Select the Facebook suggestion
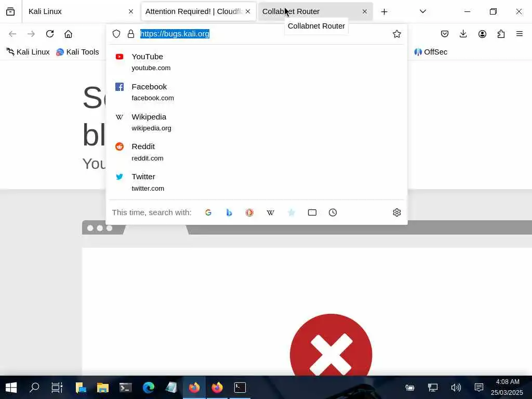532x399 pixels. (257, 92)
